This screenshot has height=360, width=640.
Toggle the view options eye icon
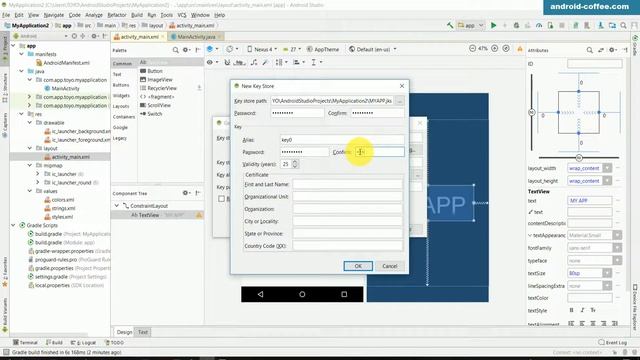coord(211,62)
